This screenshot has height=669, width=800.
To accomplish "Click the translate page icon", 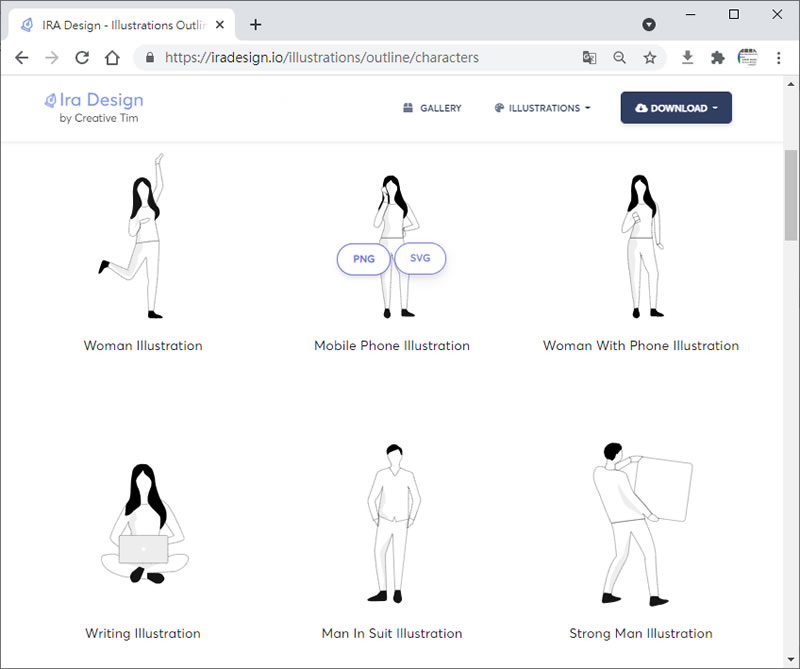I will pyautogui.click(x=590, y=58).
